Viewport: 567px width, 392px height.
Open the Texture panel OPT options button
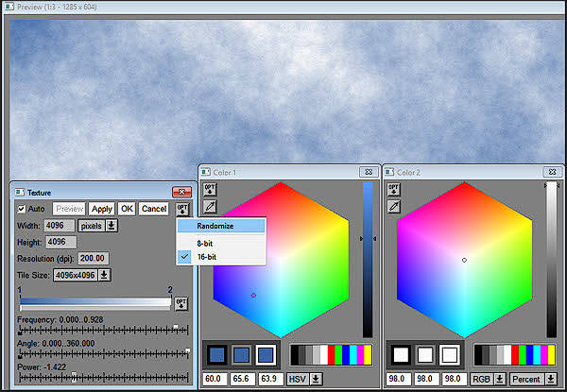pyautogui.click(x=182, y=209)
